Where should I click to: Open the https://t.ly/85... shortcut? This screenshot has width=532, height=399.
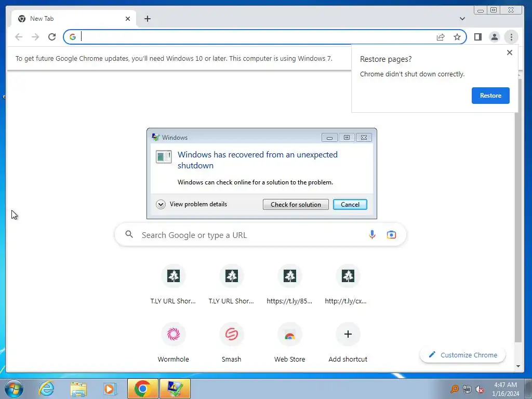tap(289, 284)
